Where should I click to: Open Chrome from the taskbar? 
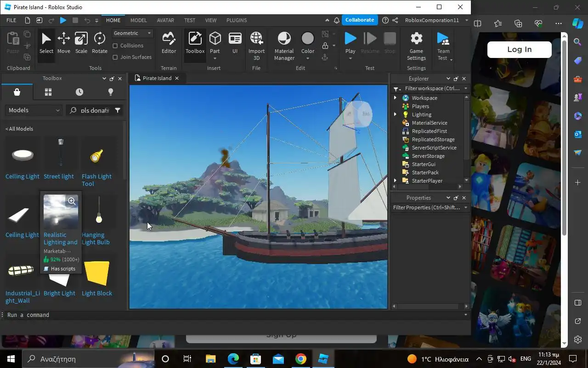point(301,359)
